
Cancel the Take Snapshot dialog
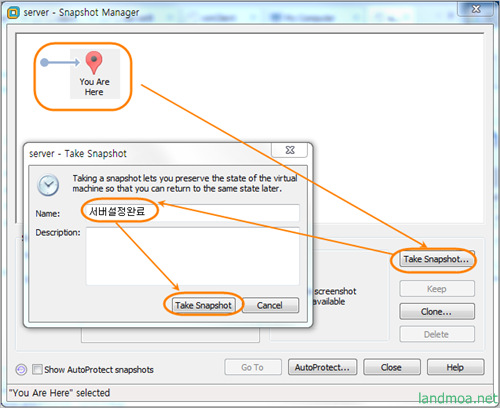click(270, 305)
